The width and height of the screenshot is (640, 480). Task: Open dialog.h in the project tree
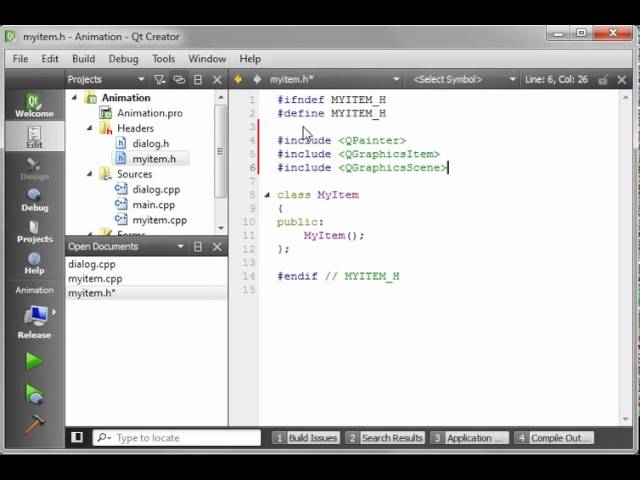[x=151, y=144]
